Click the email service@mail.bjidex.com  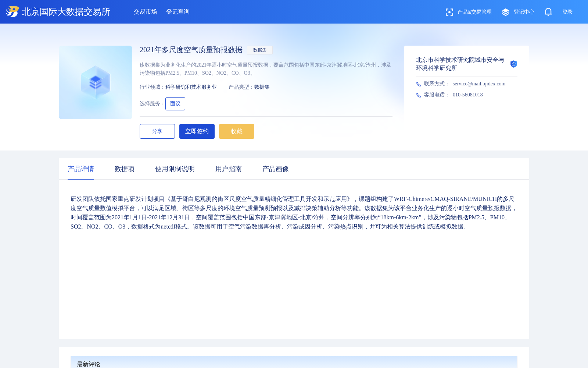click(479, 84)
